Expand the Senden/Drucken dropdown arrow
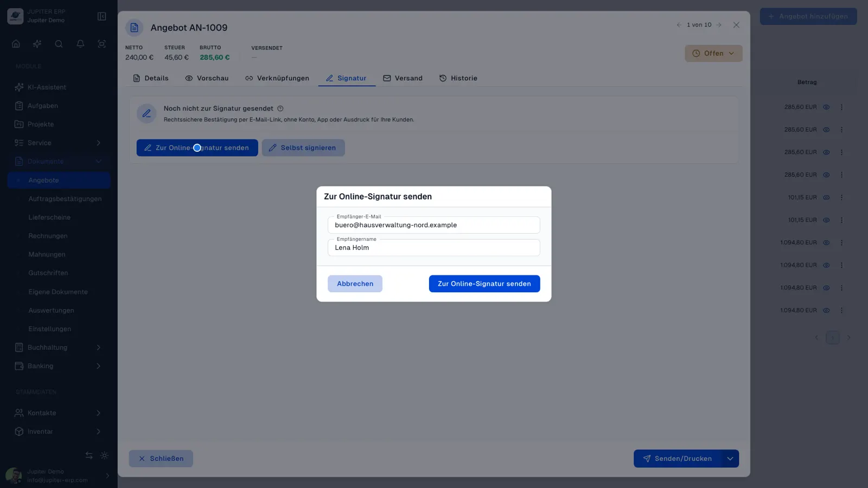This screenshot has width=868, height=488. (730, 459)
